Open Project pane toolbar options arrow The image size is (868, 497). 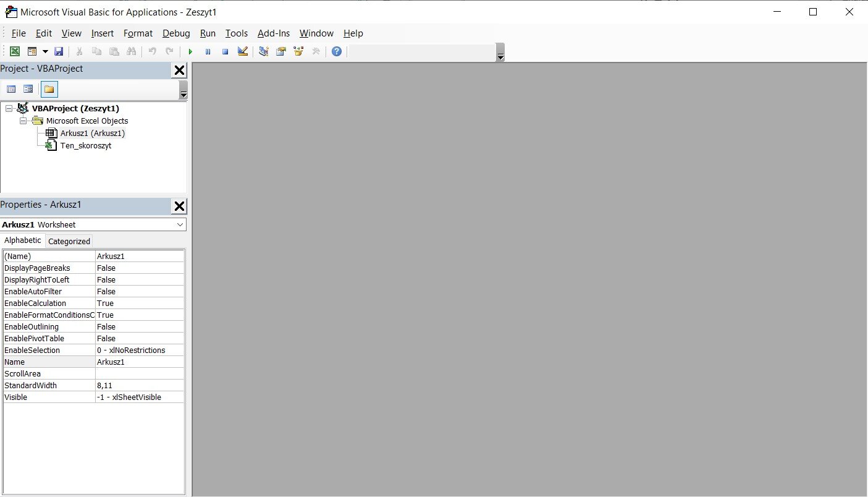(x=183, y=90)
